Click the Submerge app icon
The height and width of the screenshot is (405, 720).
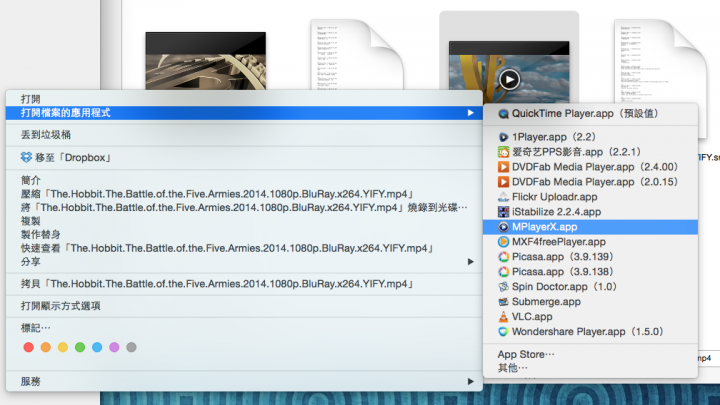click(x=503, y=302)
